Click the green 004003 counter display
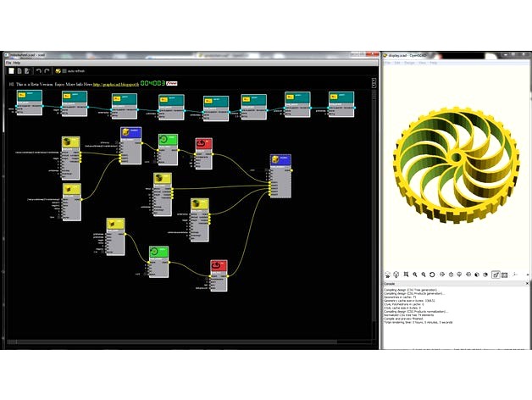532x400 pixels. (152, 83)
